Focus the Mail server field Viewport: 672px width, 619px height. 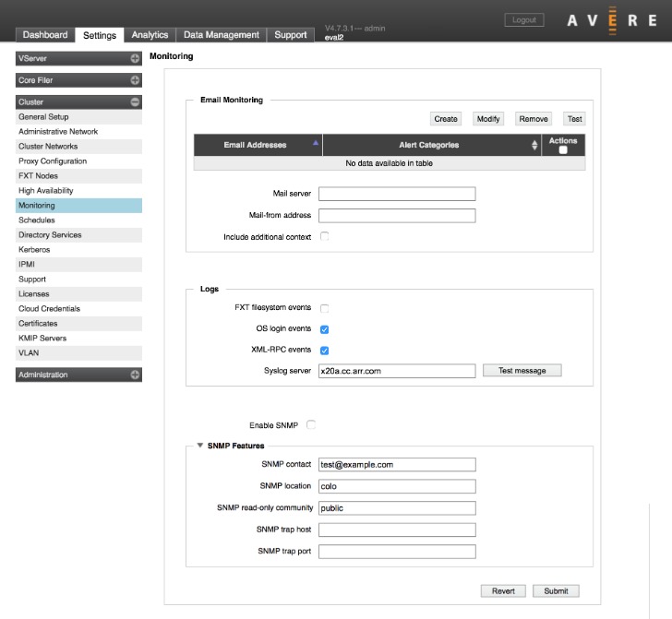(x=397, y=194)
